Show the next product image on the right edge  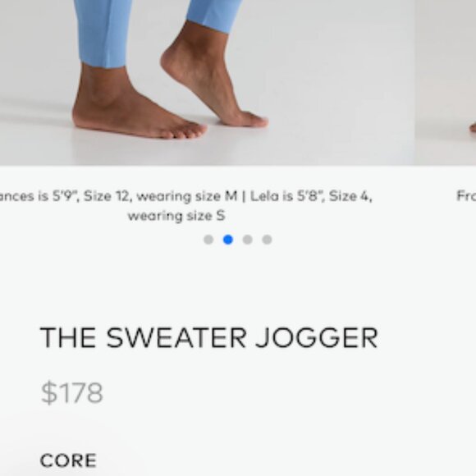446,83
